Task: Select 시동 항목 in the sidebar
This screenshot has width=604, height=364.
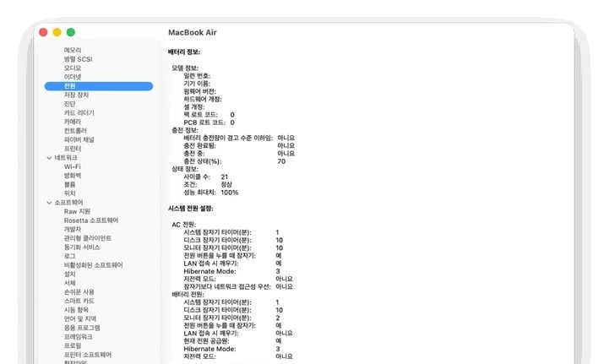Action: 76,310
